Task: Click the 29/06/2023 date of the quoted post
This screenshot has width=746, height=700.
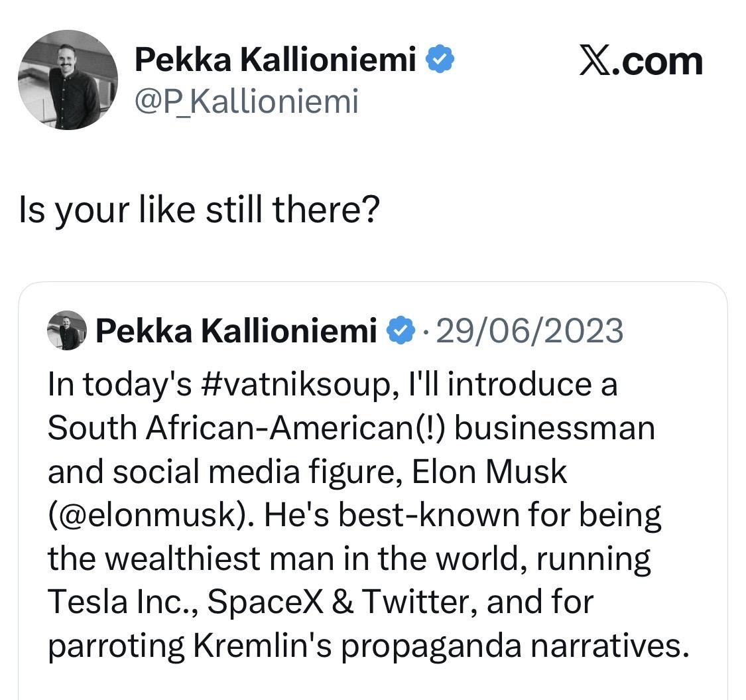Action: pos(530,331)
